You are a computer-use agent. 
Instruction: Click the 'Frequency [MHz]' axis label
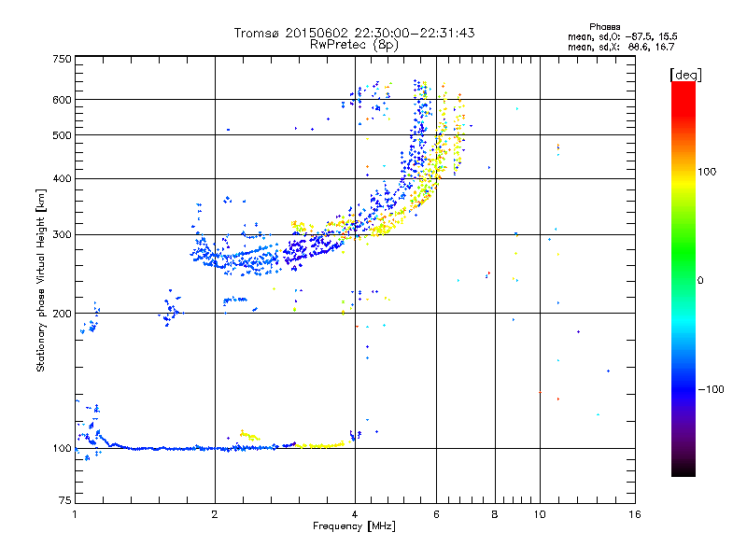(x=354, y=526)
